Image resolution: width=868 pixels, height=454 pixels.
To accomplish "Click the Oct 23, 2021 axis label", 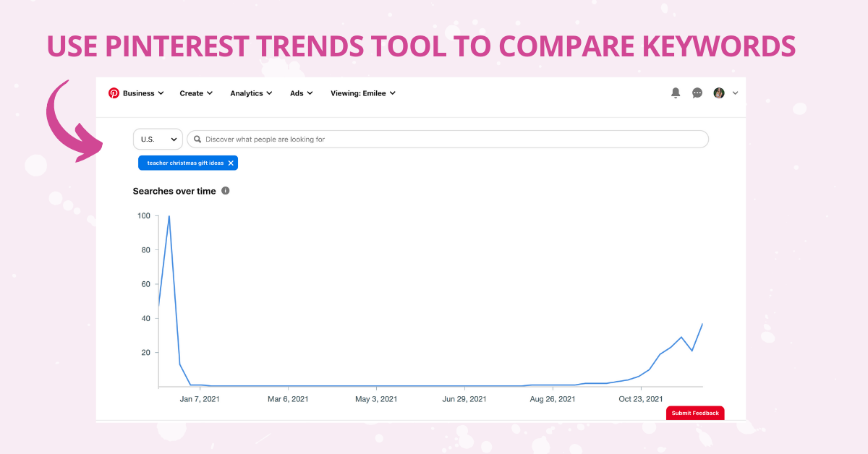I will (641, 398).
